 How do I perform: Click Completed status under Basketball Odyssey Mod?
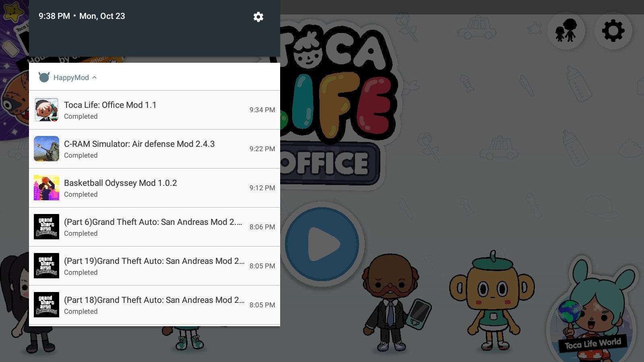pyautogui.click(x=80, y=194)
